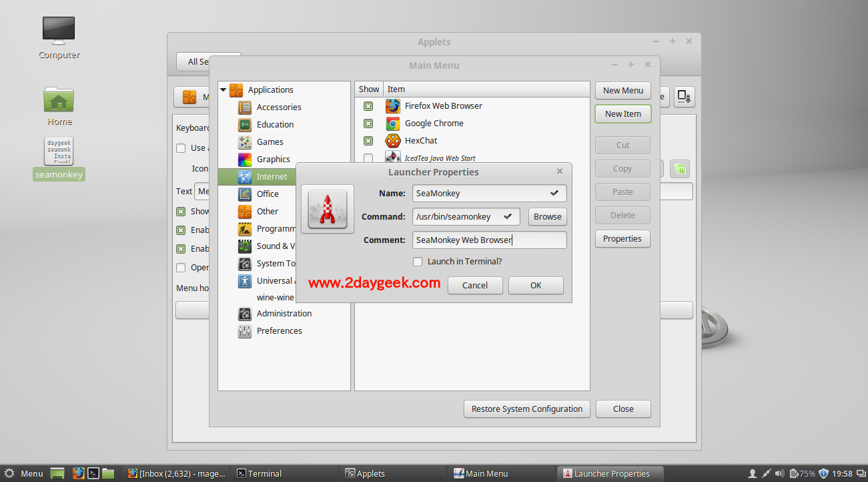This screenshot has width=868, height=482.
Task: Click the green show desktop panel icon
Action: pos(57,473)
